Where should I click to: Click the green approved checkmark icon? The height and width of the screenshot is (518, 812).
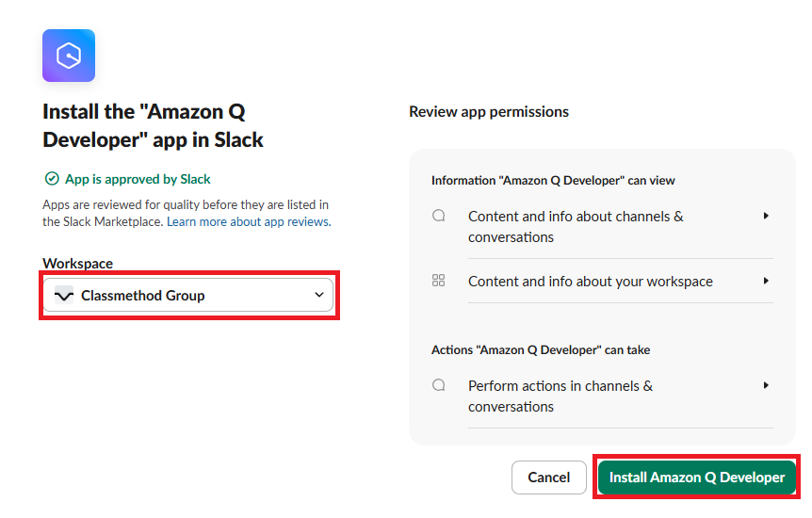[x=52, y=179]
